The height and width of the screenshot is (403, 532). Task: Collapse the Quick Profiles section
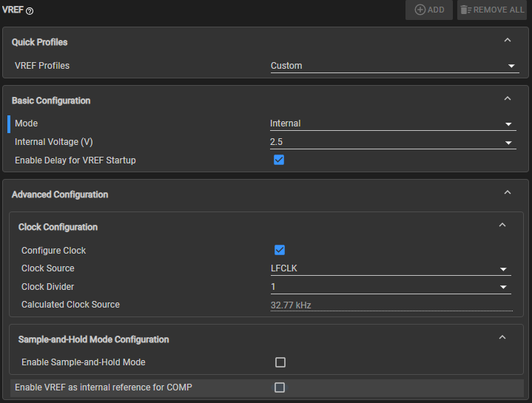tap(508, 41)
